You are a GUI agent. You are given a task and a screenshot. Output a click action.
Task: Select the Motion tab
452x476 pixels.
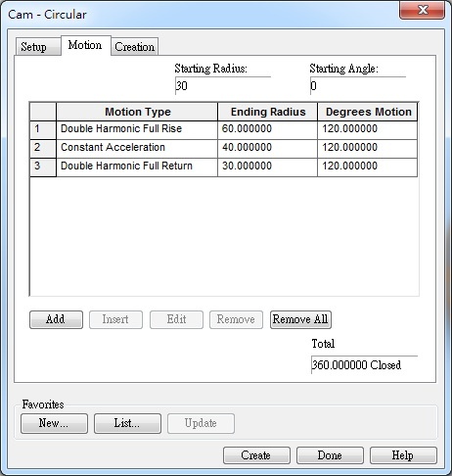(86, 45)
